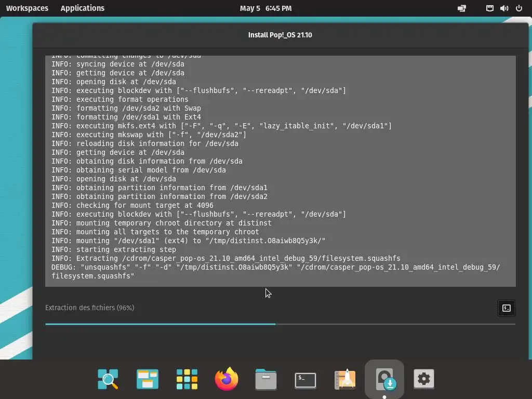Click the top bar tray icon left of volume
532x399 pixels.
coord(489,8)
